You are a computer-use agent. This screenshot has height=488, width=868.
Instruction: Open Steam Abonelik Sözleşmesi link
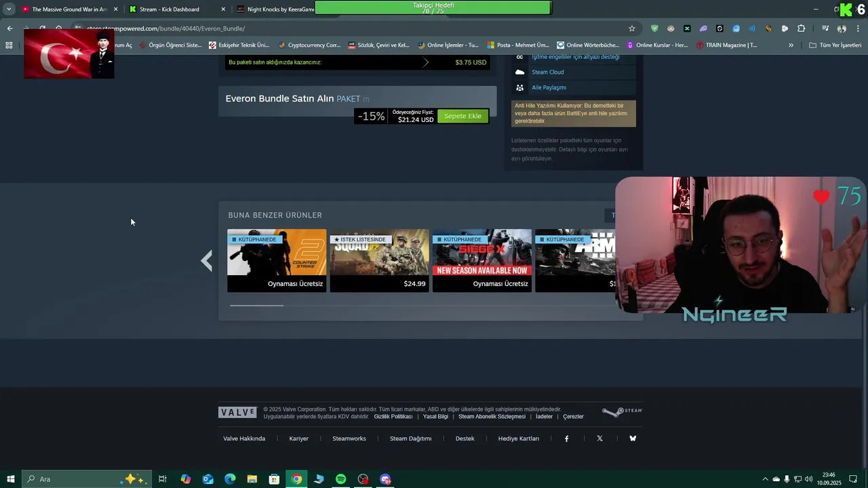(492, 417)
